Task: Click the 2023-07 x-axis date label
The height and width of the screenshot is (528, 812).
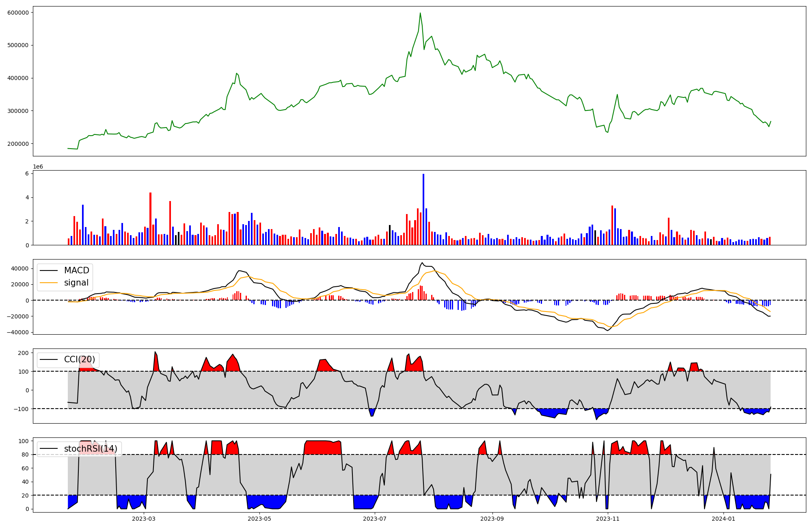Action: click(374, 519)
